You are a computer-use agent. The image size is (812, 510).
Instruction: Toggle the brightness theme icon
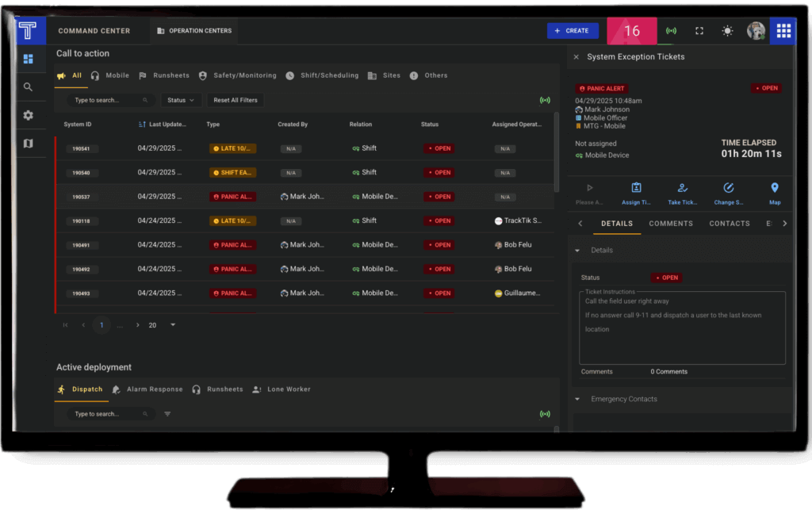click(727, 31)
